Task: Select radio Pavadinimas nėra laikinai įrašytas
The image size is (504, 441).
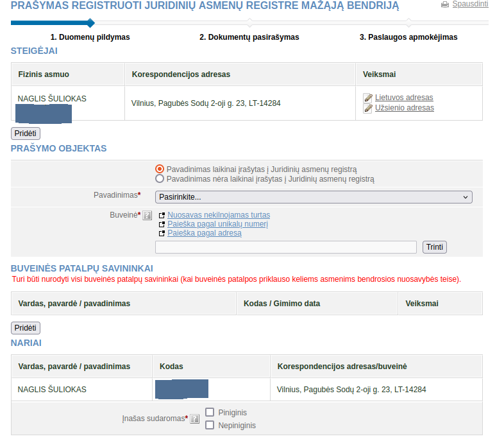Action: pos(160,179)
